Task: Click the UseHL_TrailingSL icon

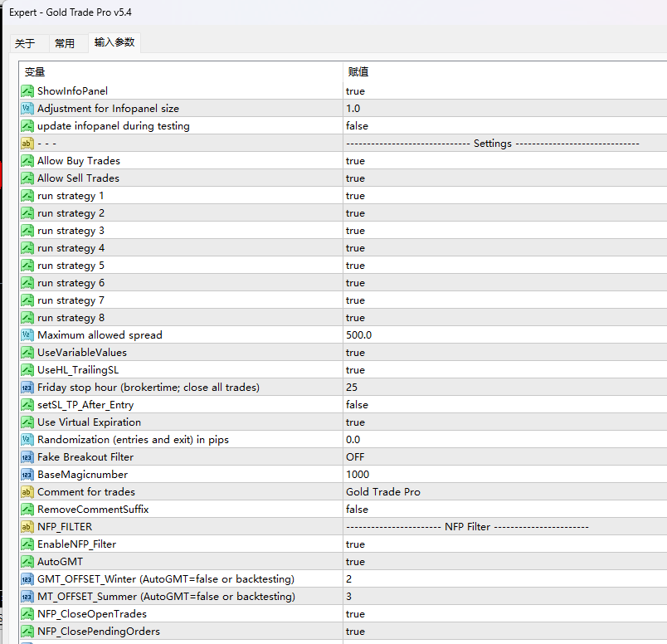Action: [27, 370]
